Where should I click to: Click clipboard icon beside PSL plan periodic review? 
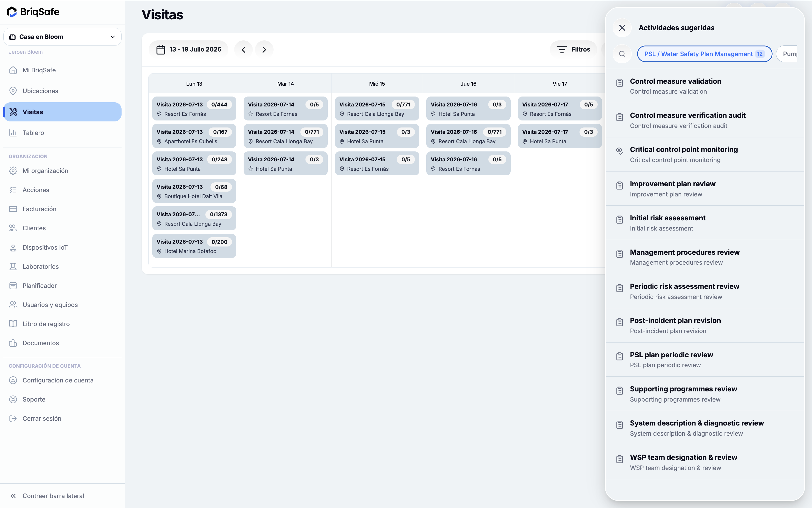pos(620,356)
